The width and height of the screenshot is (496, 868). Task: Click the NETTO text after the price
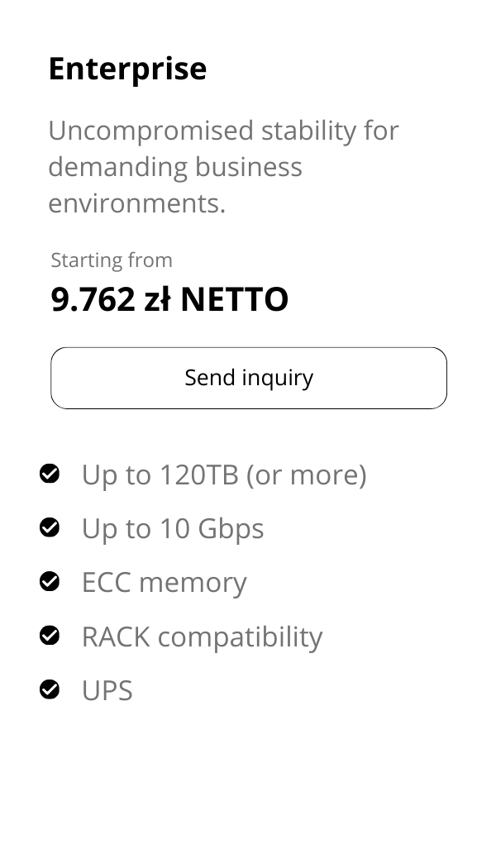tap(234, 299)
